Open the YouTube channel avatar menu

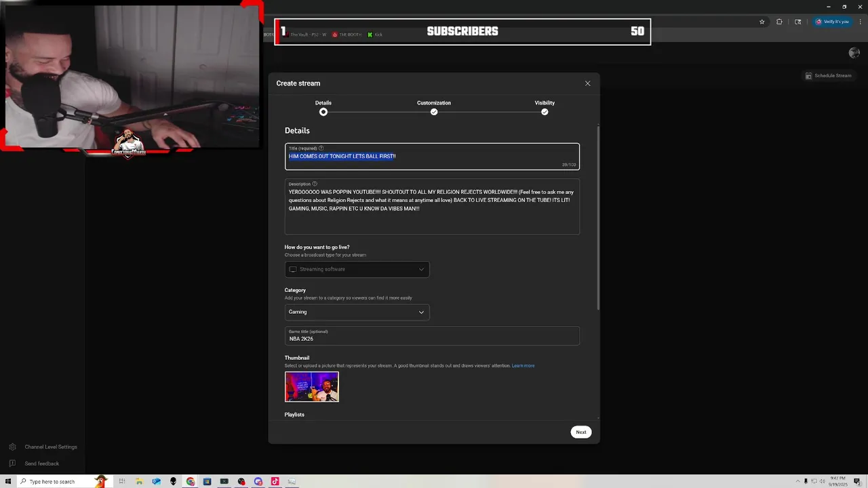click(x=854, y=53)
